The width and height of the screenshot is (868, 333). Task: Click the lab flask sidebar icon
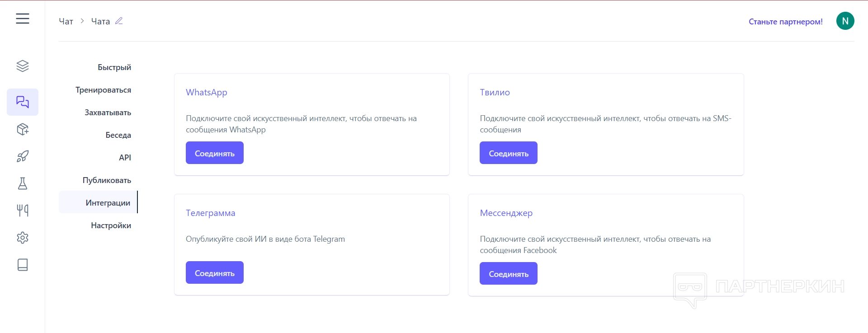(x=23, y=183)
